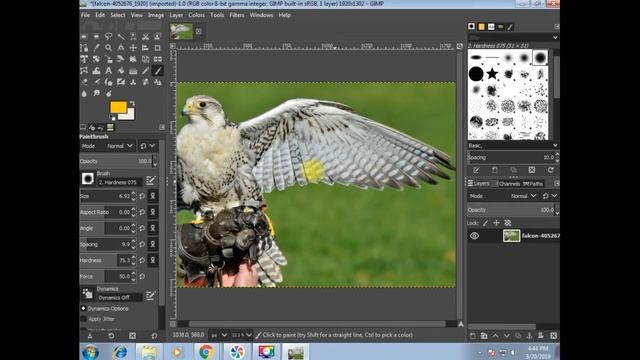Edit the Dynamics Off setting
The width and height of the screenshot is (640, 360).
point(151,296)
